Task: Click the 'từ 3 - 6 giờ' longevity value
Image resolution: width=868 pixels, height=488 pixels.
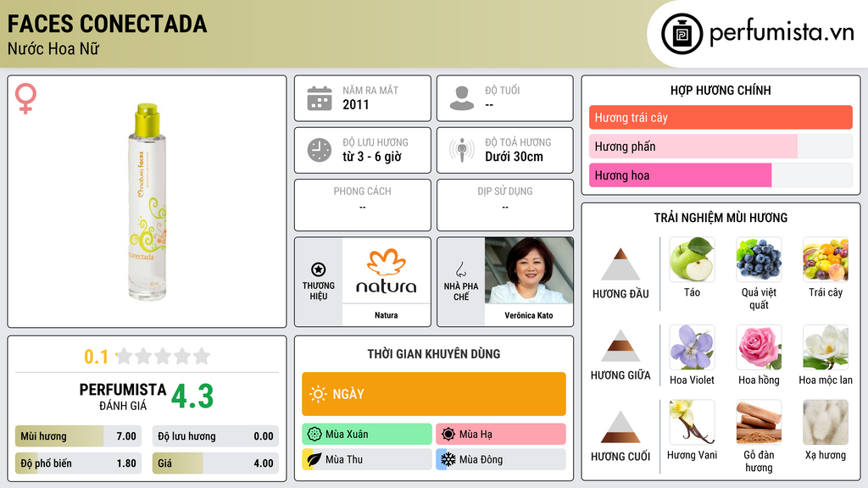Action: [371, 157]
